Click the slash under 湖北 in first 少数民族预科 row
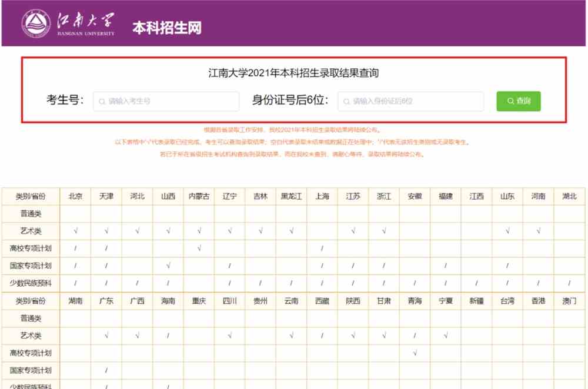Viewport: 588px width, 389px height. pos(569,283)
